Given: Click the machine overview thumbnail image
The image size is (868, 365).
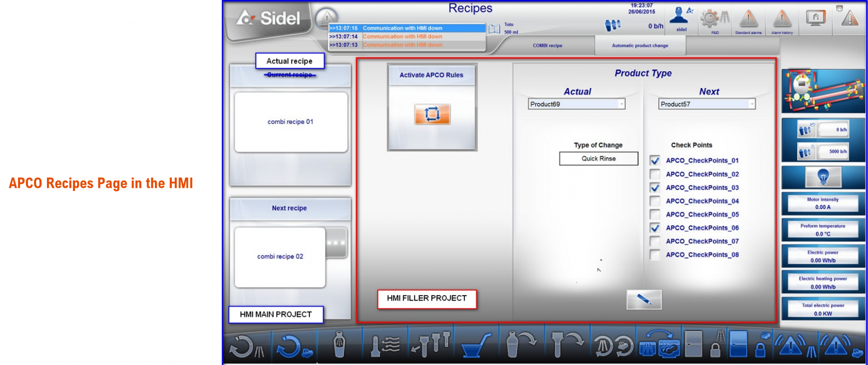Looking at the screenshot, I should click(x=823, y=91).
